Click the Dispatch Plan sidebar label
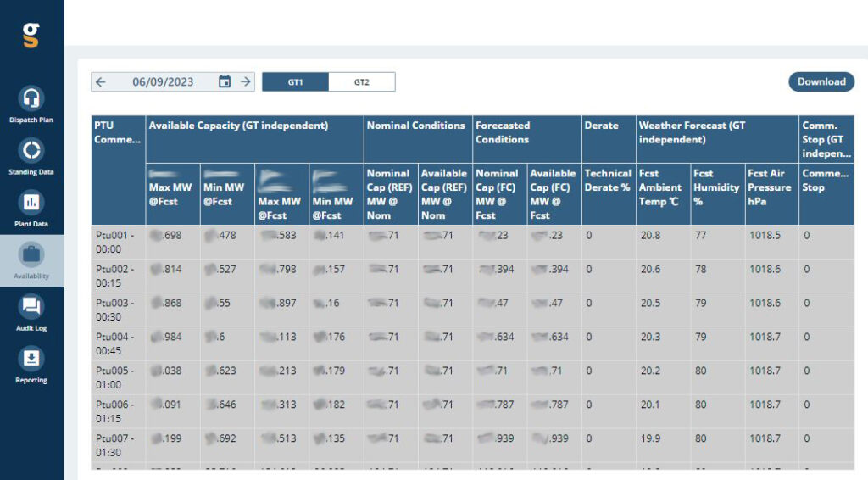This screenshot has height=480, width=868. pyautogui.click(x=31, y=120)
